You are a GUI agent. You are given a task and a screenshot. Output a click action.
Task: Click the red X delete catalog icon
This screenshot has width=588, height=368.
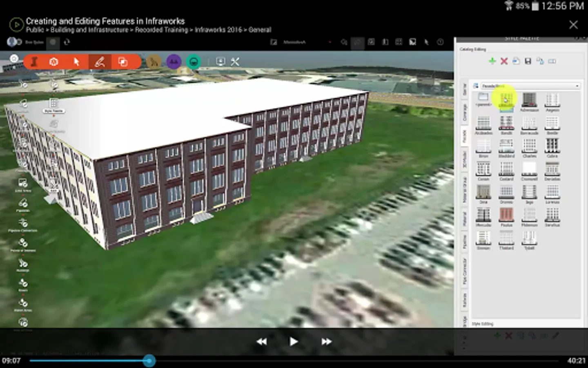coord(504,61)
